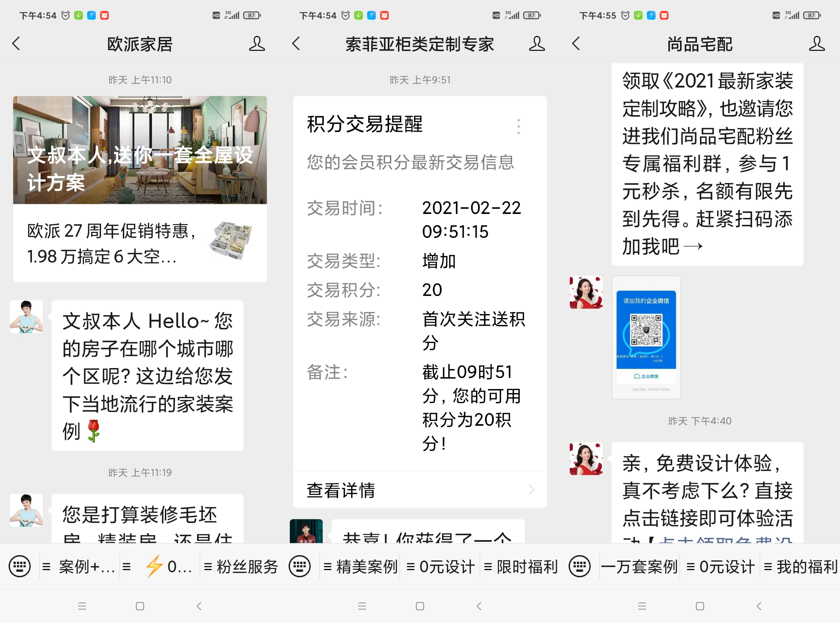This screenshot has height=623, width=840.
Task: Go back from 尚品宅配 chat
Action: point(576,44)
